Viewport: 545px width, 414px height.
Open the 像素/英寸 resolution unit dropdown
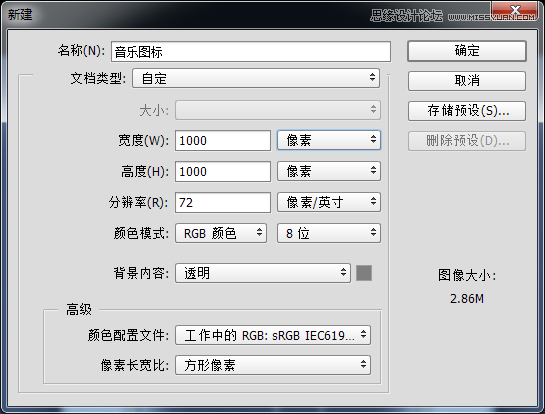[329, 202]
